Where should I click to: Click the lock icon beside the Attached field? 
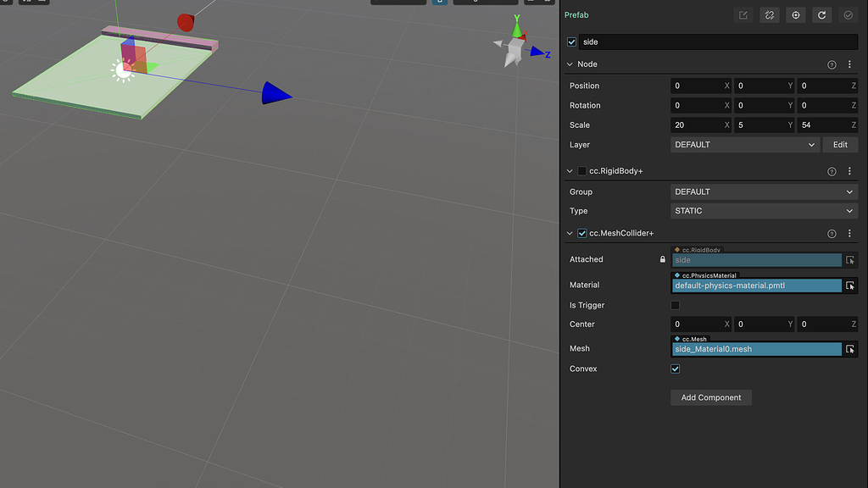pyautogui.click(x=662, y=259)
